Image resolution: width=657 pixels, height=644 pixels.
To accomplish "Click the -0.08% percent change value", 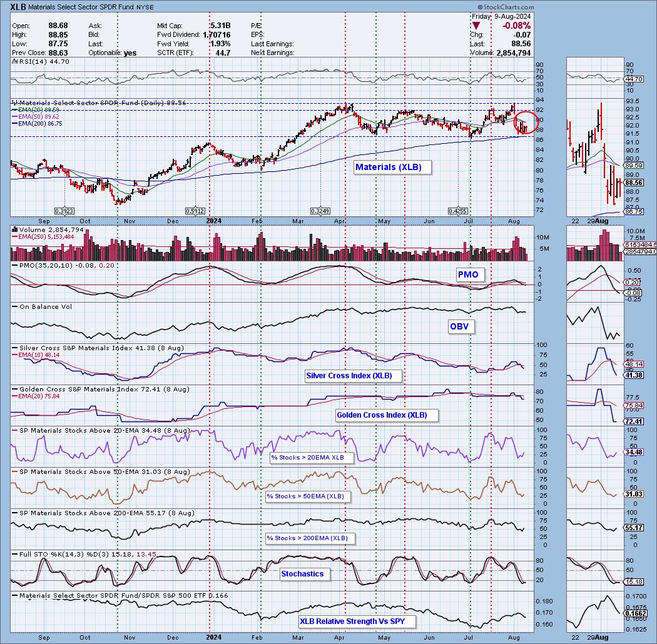I will [x=517, y=26].
